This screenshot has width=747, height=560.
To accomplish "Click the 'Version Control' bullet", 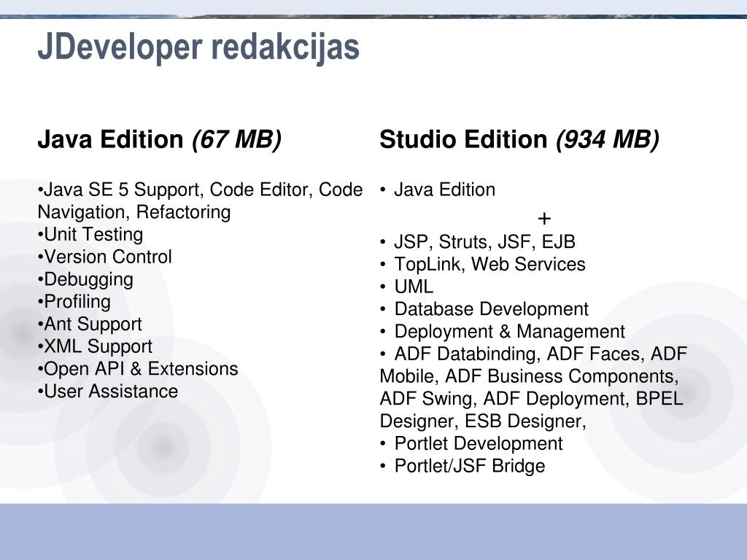I will 105,257.
